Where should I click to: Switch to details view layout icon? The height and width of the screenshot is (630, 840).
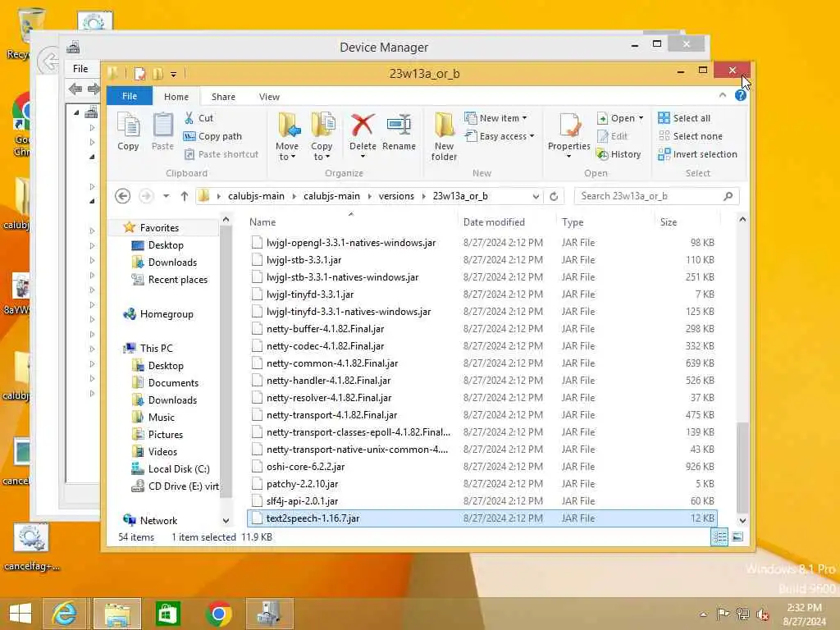[719, 536]
